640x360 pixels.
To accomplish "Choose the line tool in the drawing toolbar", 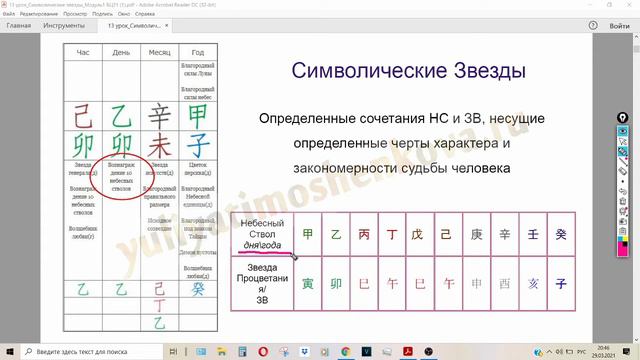I will (x=622, y=161).
